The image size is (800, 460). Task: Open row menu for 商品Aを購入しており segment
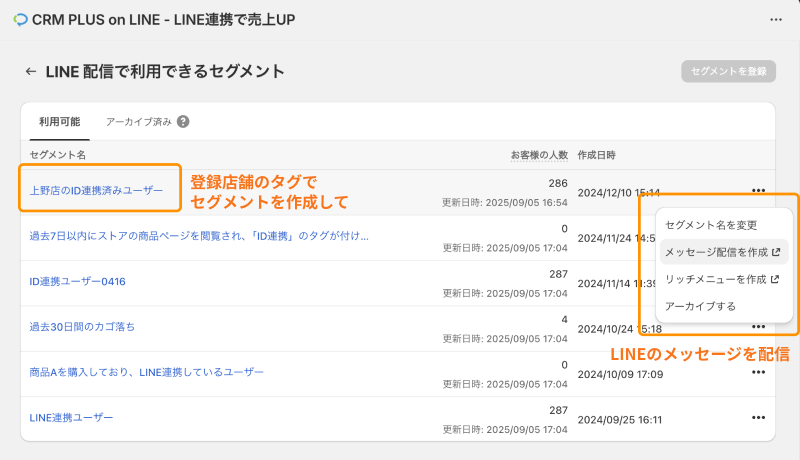tap(759, 372)
